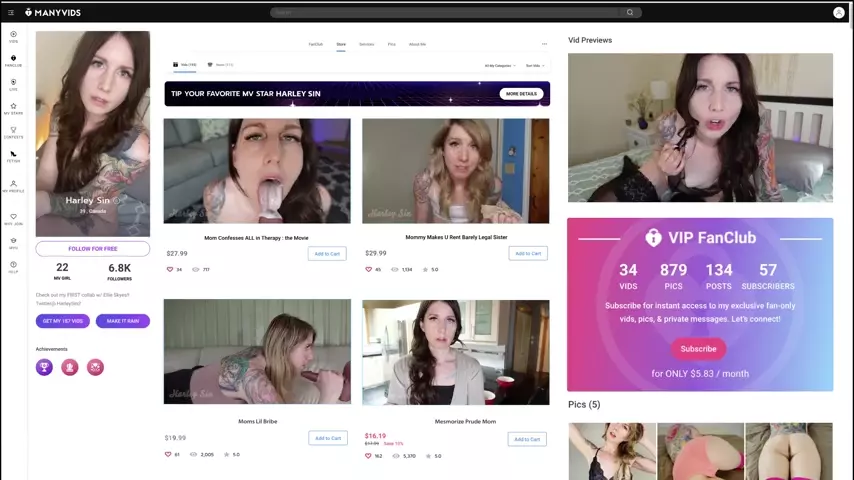Viewport: 854px width, 480px height.
Task: Switch to the About Me tab
Action: (417, 44)
